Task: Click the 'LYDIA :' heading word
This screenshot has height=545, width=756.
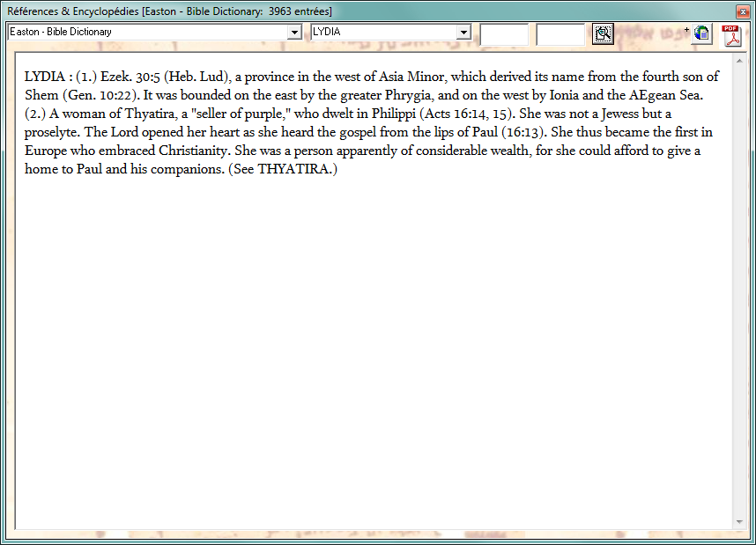Action: [x=48, y=77]
